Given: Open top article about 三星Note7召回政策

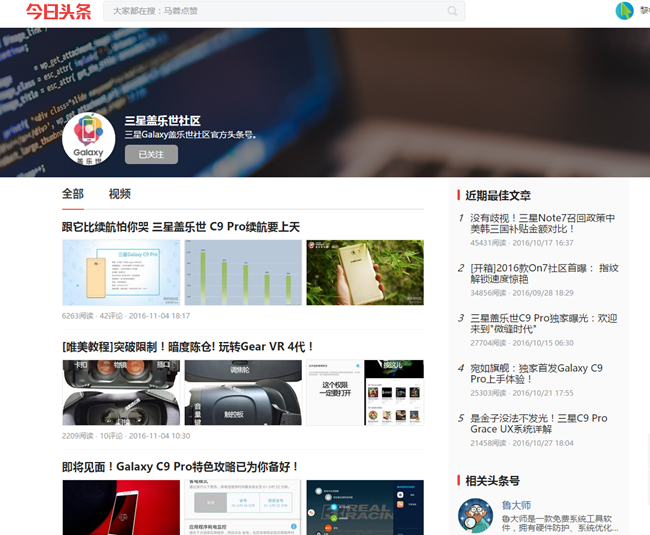Looking at the screenshot, I should (x=542, y=224).
